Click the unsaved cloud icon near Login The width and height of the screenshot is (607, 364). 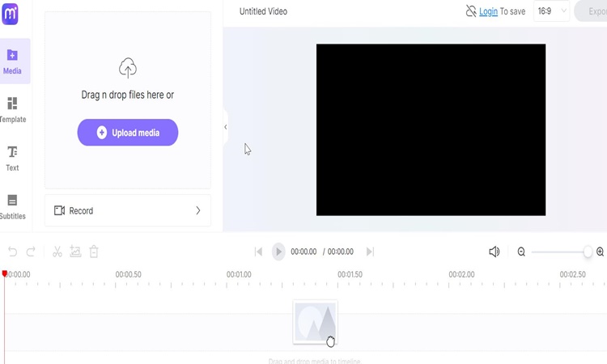(x=471, y=11)
